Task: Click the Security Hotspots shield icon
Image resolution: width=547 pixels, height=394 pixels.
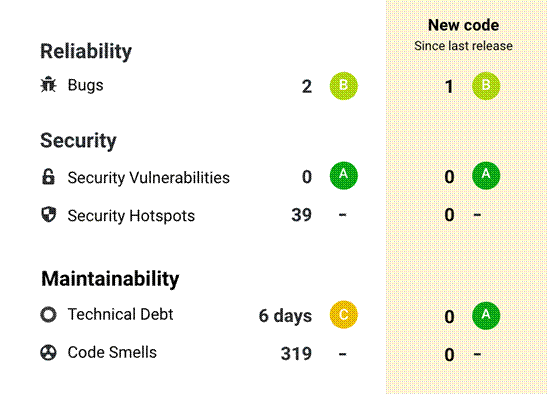Action: point(48,214)
